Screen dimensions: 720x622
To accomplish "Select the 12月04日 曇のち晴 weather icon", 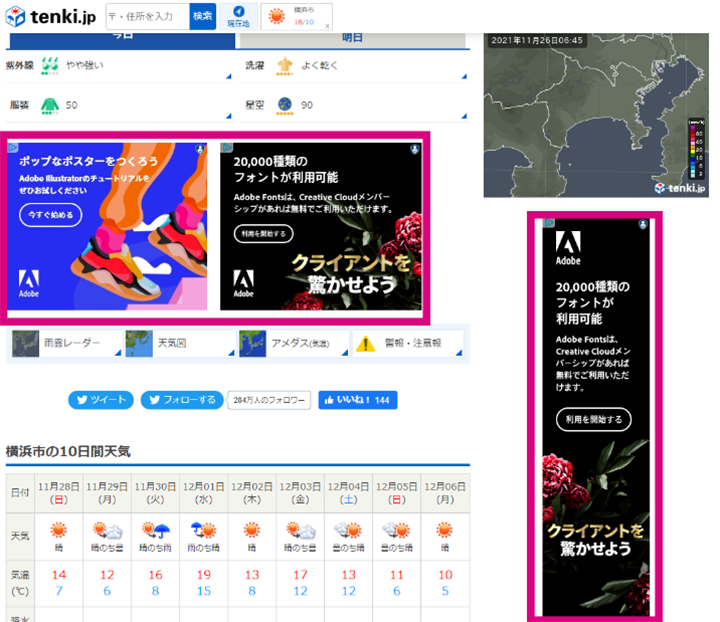I will (349, 530).
